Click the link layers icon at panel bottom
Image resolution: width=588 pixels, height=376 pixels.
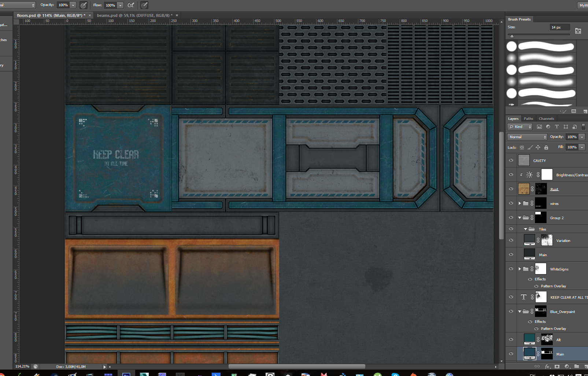[x=537, y=366]
